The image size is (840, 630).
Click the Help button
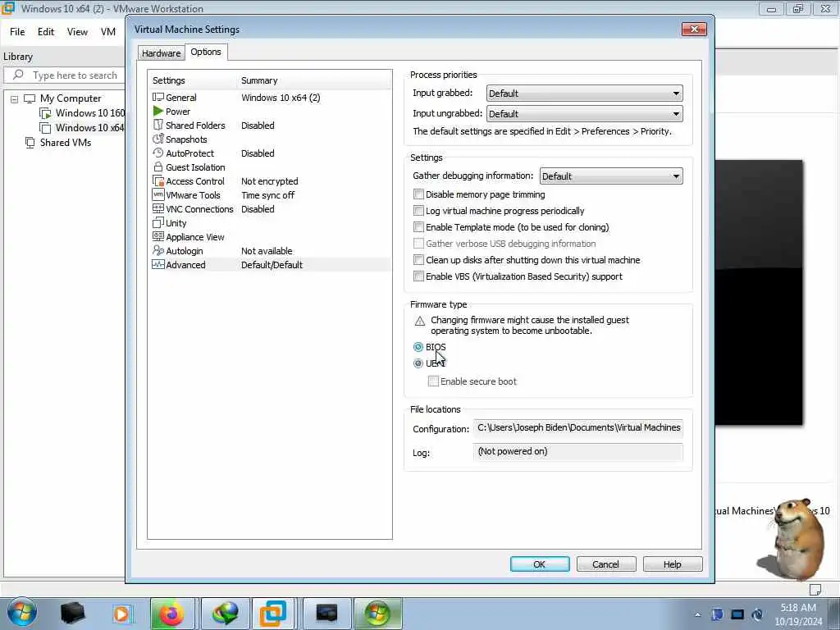coord(673,564)
